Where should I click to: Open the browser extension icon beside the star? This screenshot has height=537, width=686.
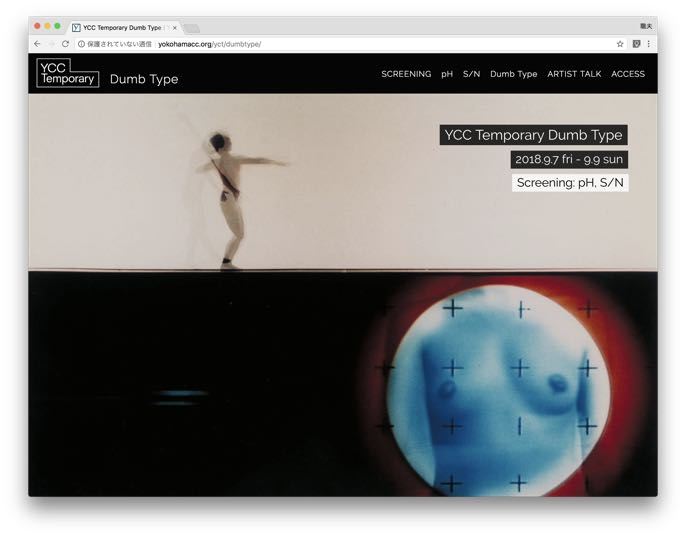pos(636,44)
